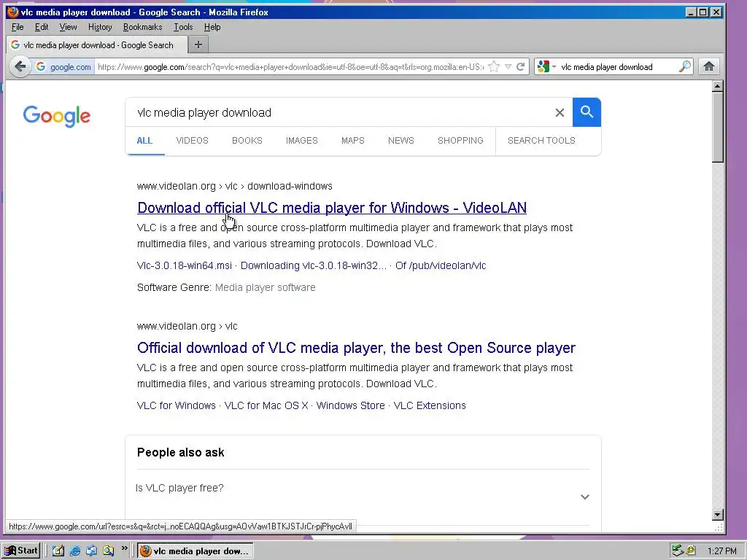Click the www.videolan.org › vlc › download-windows breadcrumb
The width and height of the screenshot is (747, 560).
(x=234, y=186)
